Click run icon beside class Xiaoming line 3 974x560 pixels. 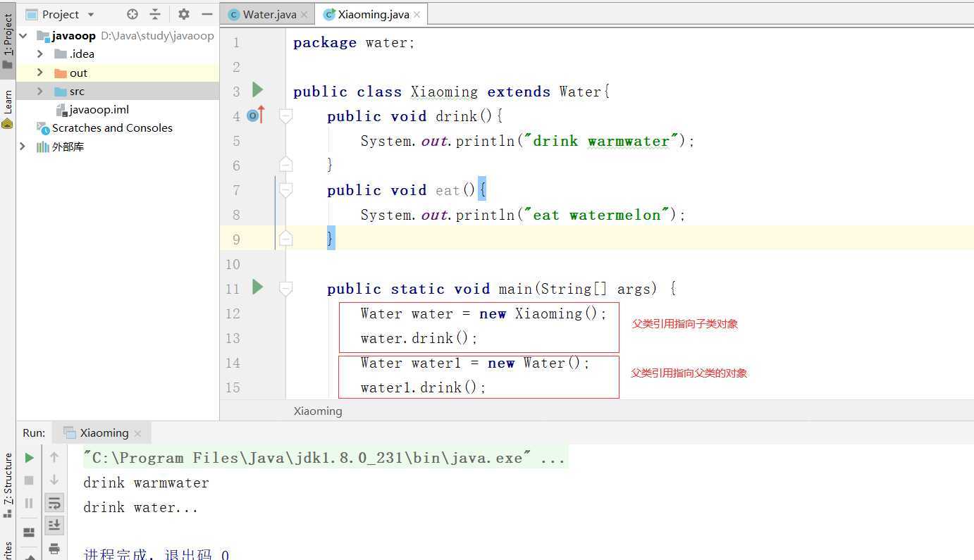258,89
